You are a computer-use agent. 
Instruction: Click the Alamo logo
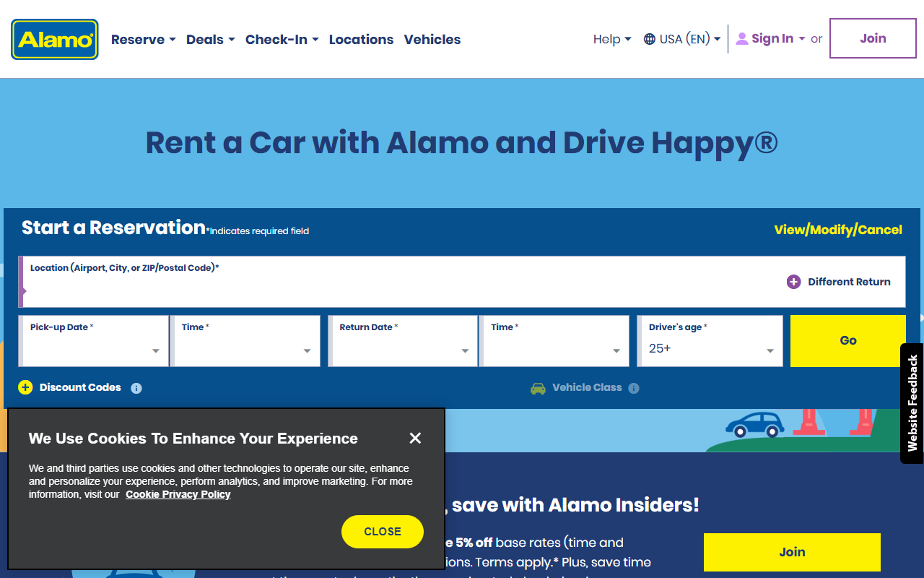pos(55,39)
